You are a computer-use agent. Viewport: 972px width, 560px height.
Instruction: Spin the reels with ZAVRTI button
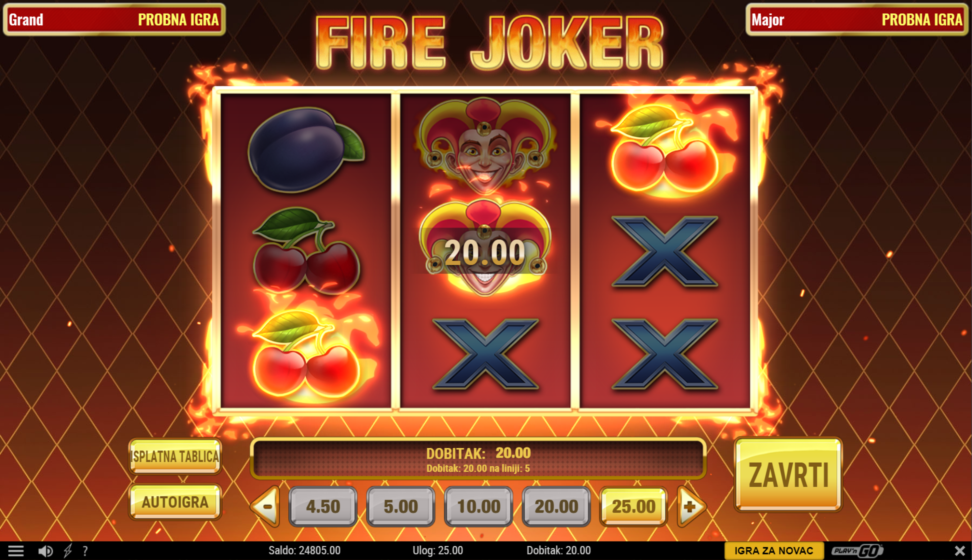pyautogui.click(x=788, y=474)
